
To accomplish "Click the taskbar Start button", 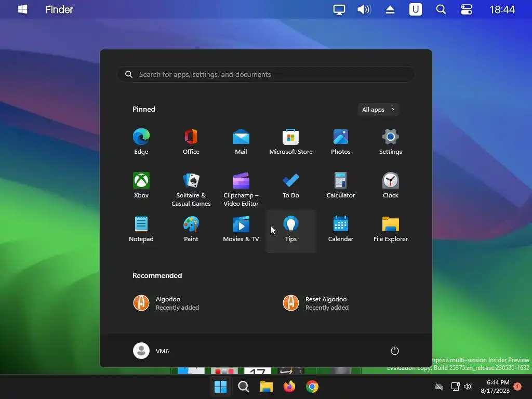I will tap(220, 387).
